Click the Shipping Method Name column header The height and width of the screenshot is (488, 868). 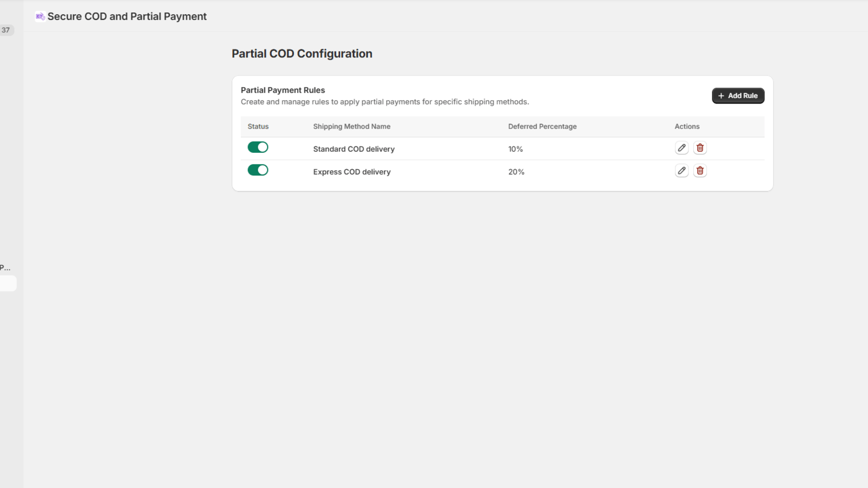click(352, 126)
